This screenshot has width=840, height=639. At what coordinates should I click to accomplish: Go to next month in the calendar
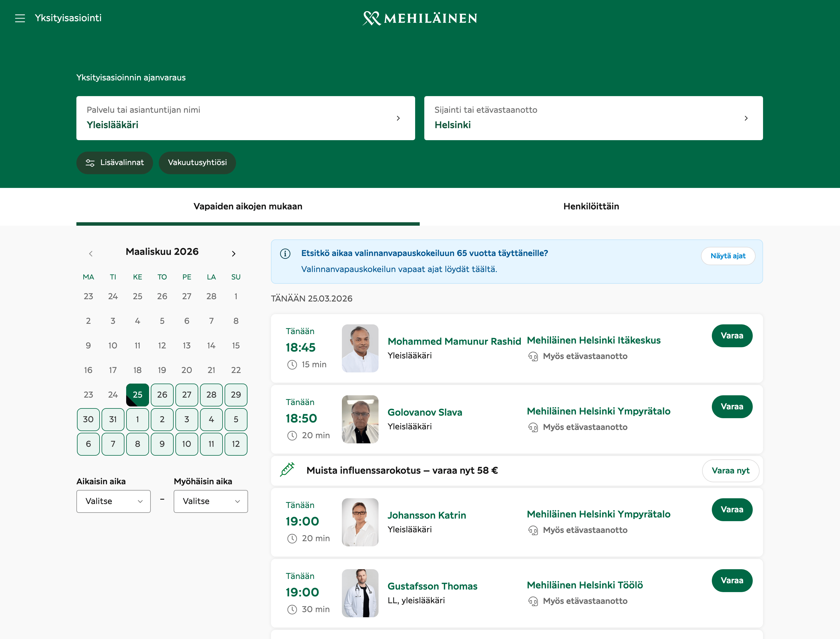point(233,254)
